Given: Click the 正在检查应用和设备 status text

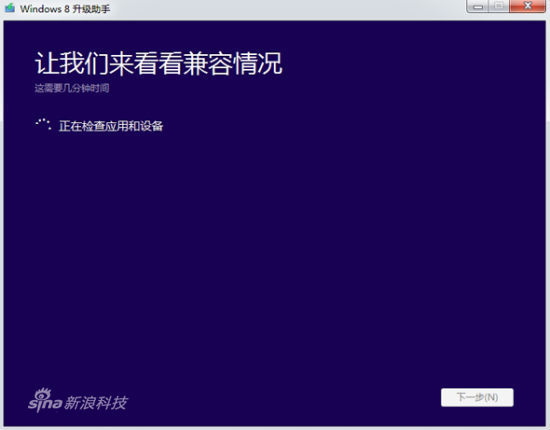Looking at the screenshot, I should click(111, 126).
